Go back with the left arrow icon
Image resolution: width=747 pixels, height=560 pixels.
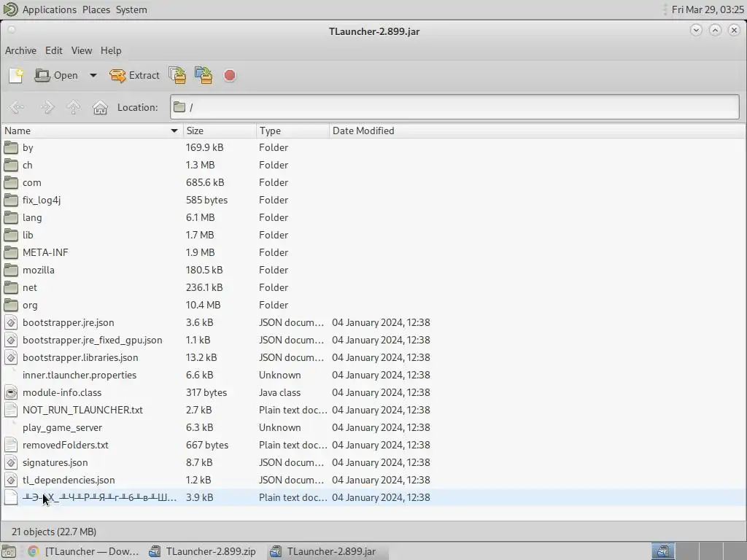pyautogui.click(x=17, y=107)
